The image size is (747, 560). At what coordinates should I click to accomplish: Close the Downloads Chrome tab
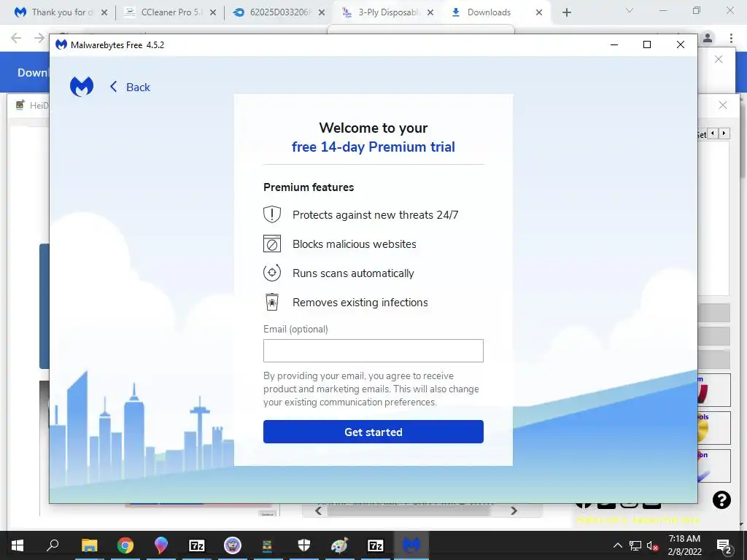(539, 12)
